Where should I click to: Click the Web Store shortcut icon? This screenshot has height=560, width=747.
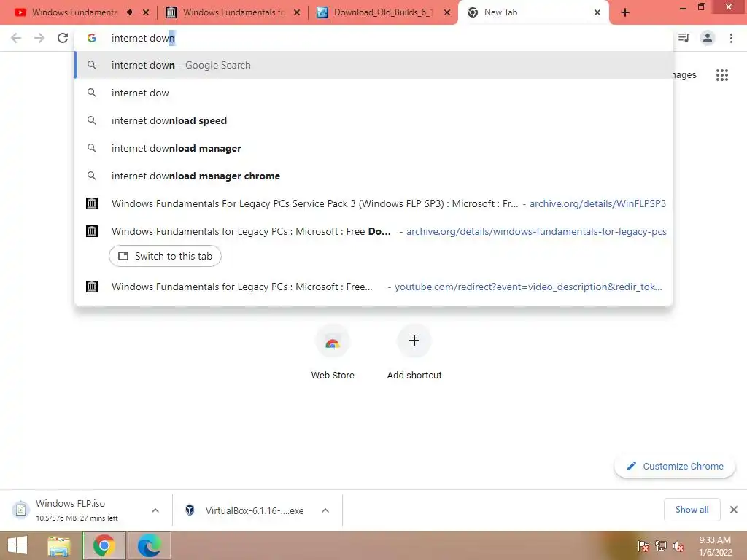[x=333, y=341]
